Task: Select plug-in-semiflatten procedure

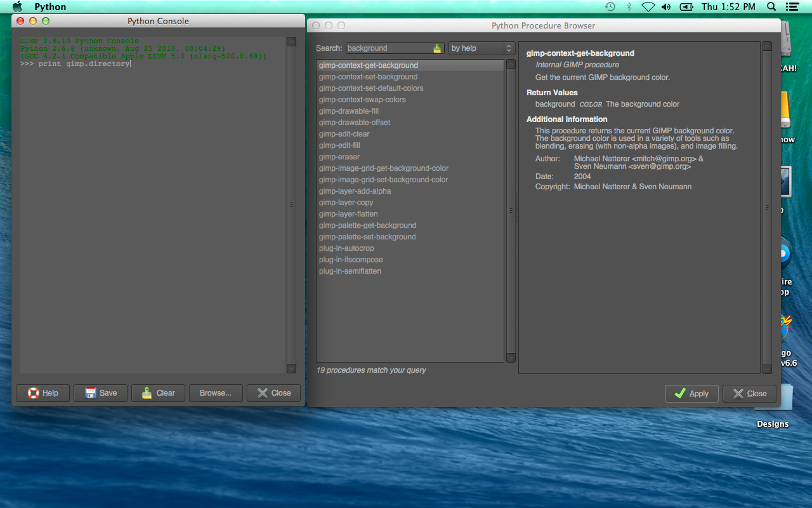Action: 410,271
